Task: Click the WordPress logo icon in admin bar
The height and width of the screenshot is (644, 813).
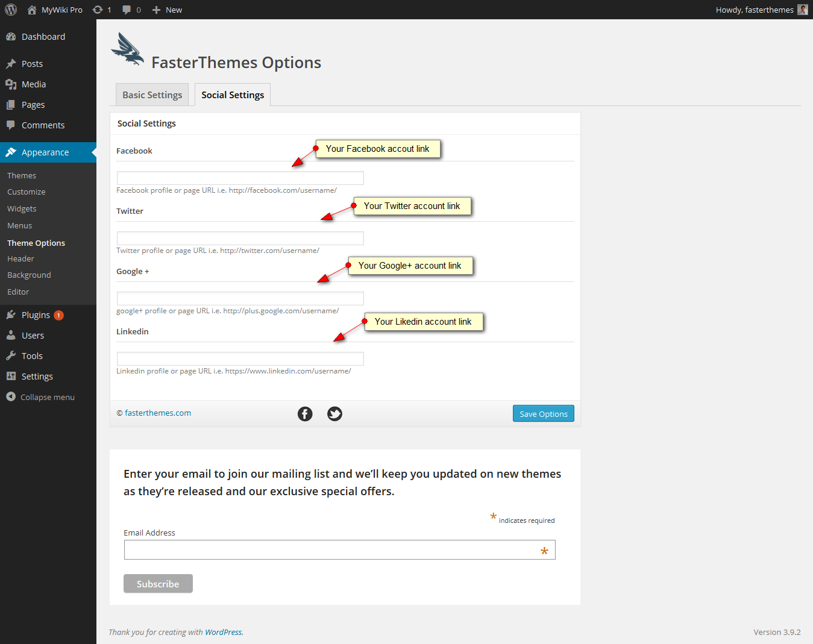Action: click(x=11, y=10)
